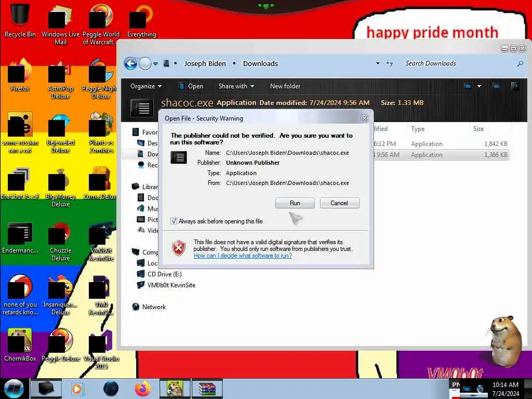Select the Chuzzle Deluxe desktop icon

(x=60, y=242)
